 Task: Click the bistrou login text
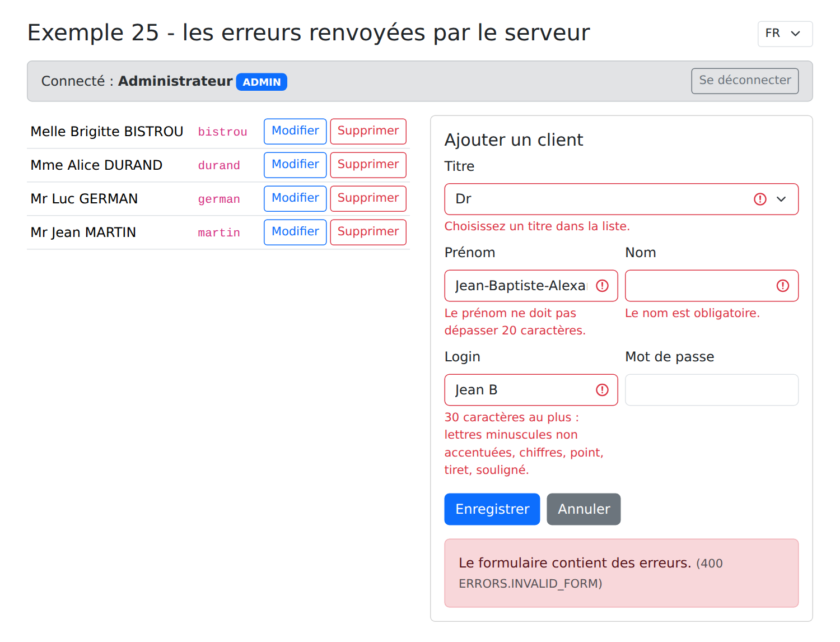point(222,132)
